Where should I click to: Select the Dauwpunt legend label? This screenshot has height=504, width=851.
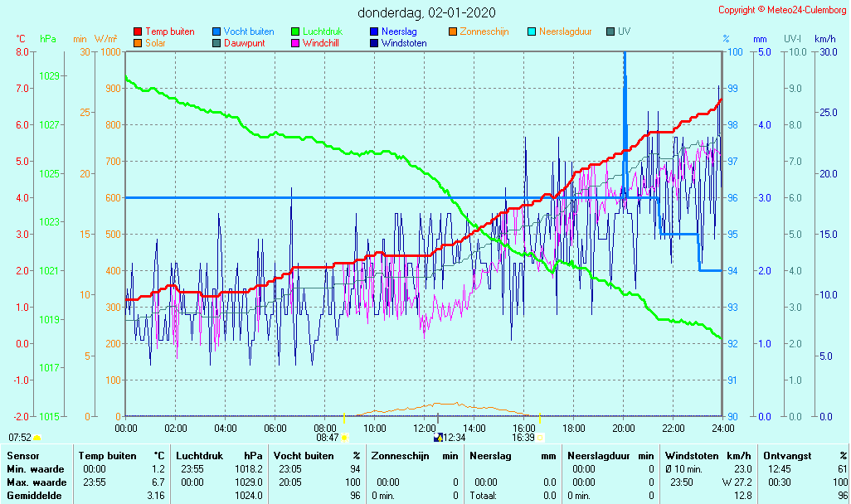point(244,43)
